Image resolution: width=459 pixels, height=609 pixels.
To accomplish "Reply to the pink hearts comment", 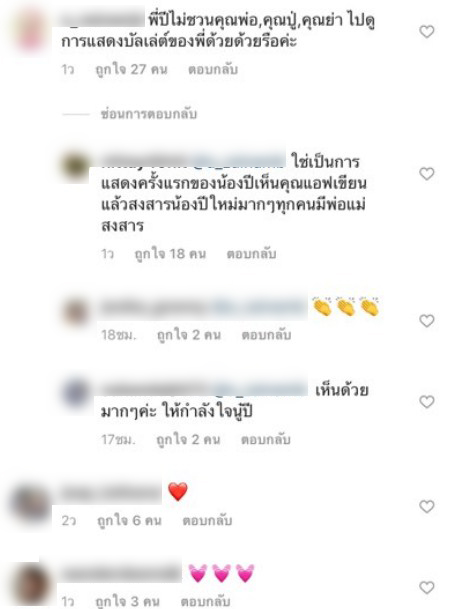I will pyautogui.click(x=205, y=601).
